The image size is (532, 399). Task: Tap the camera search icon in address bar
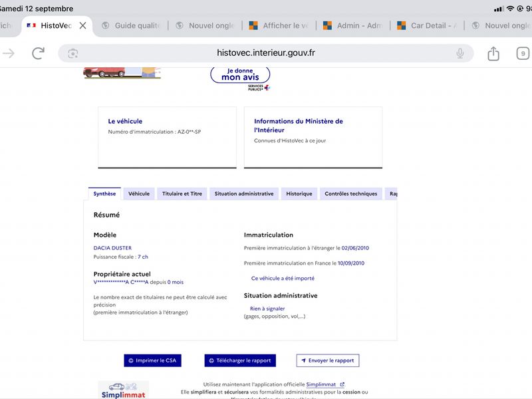pos(73,53)
